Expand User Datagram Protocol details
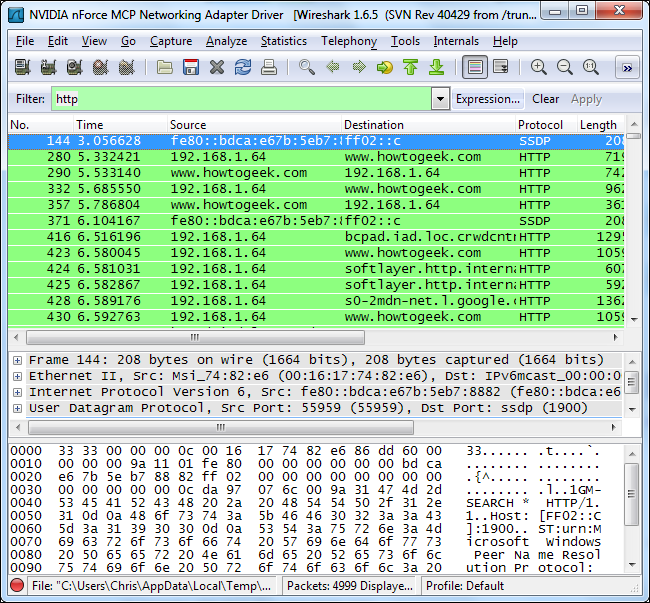Viewport: 650px width, 603px height. click(17, 408)
